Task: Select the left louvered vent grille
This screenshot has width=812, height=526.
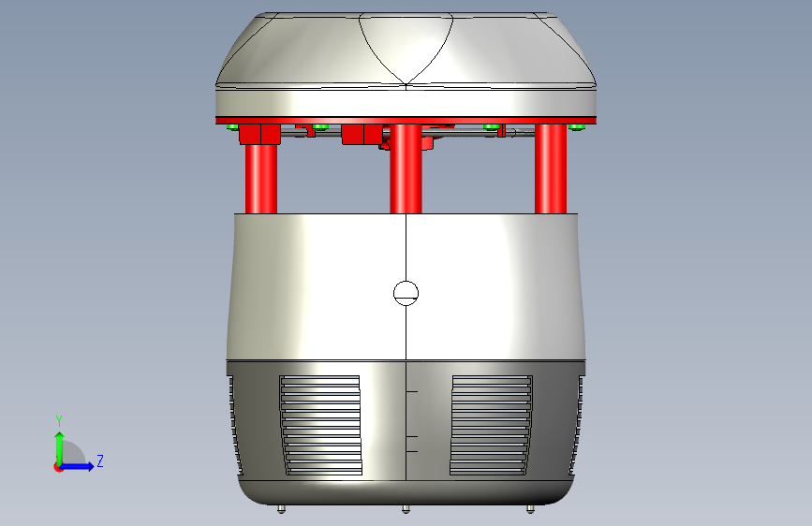Action: click(320, 425)
